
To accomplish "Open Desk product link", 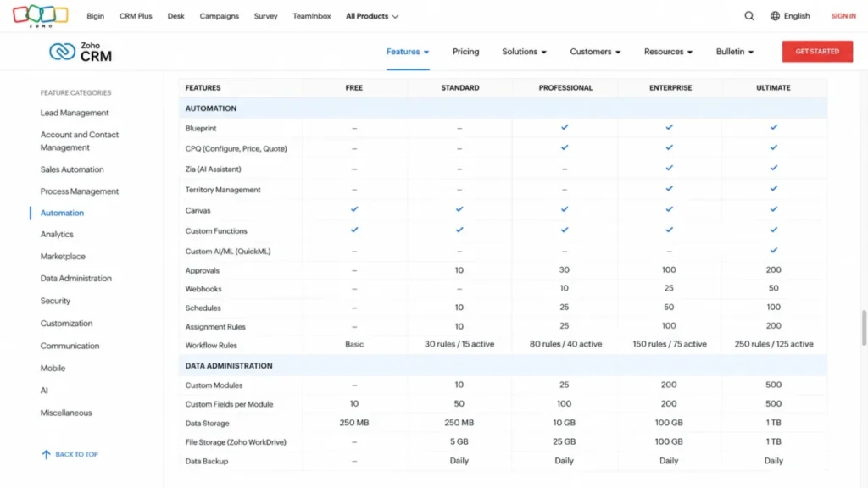I will [175, 16].
